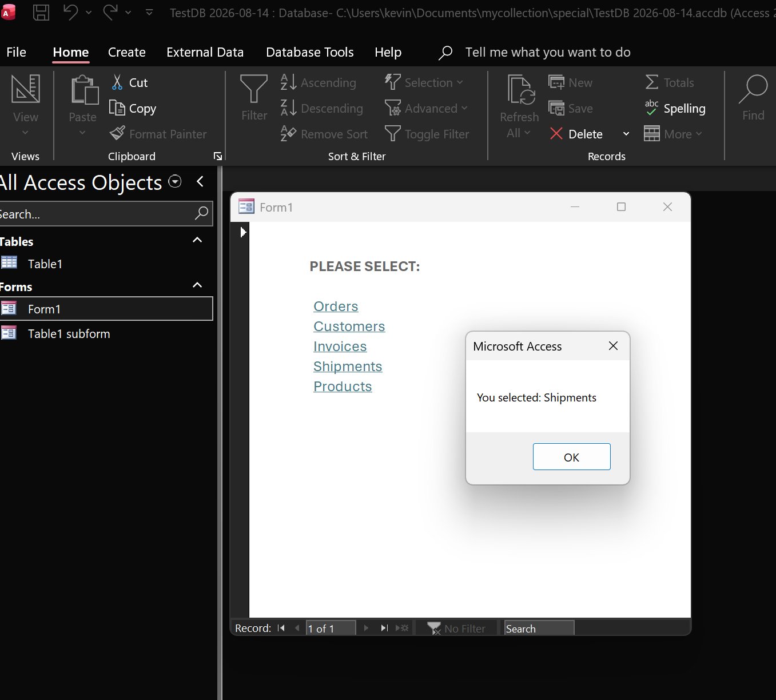Click the View design icon
This screenshot has height=700, width=776.
click(26, 89)
